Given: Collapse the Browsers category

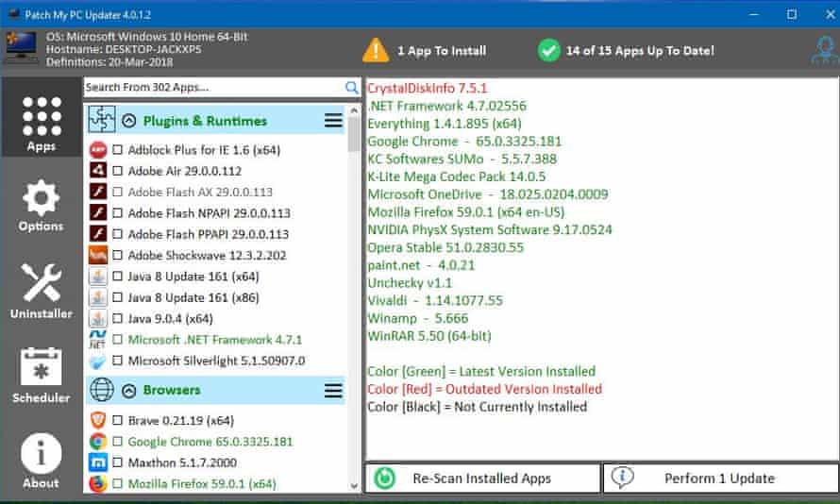Looking at the screenshot, I should tap(129, 390).
